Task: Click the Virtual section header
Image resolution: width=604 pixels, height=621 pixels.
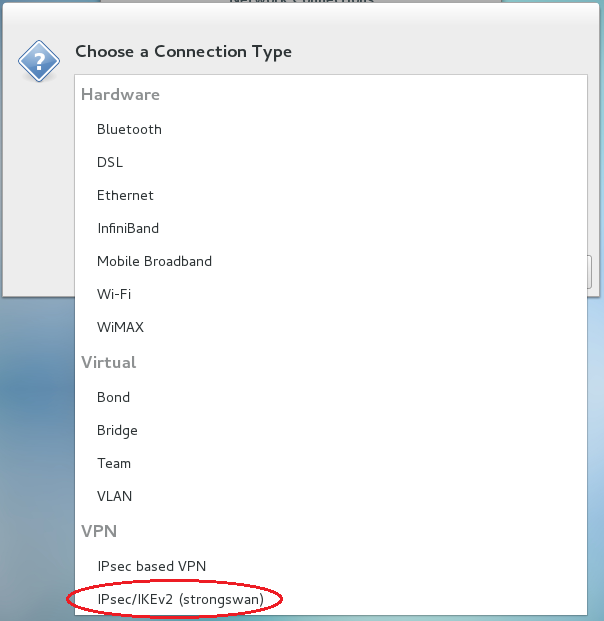Action: (x=108, y=362)
